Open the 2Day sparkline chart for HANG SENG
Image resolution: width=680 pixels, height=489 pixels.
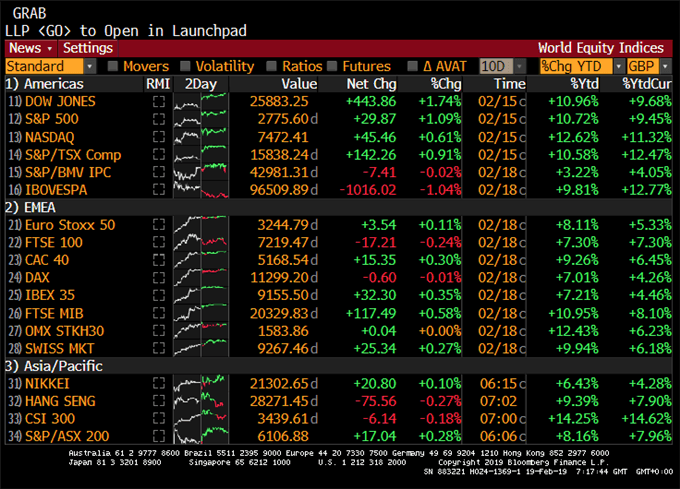(200, 401)
